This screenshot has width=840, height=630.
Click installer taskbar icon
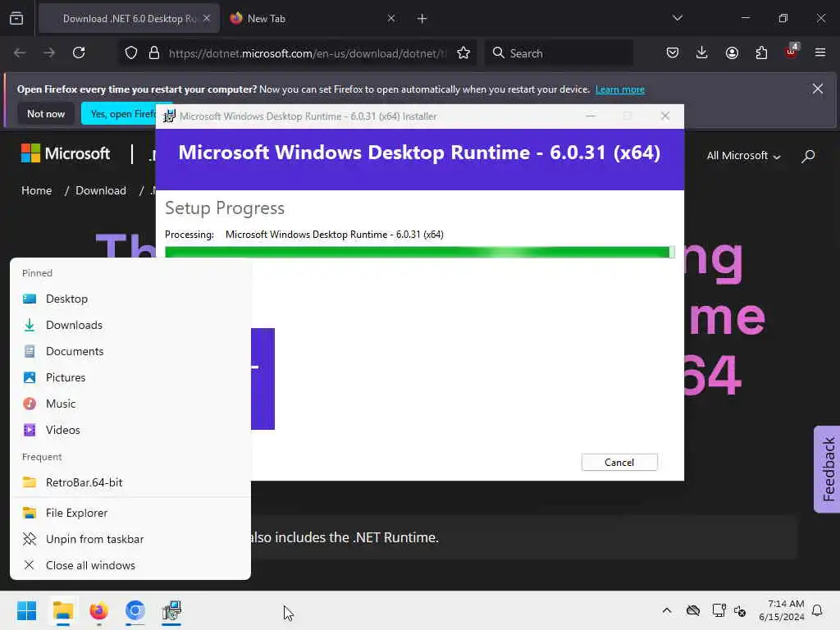tap(171, 610)
